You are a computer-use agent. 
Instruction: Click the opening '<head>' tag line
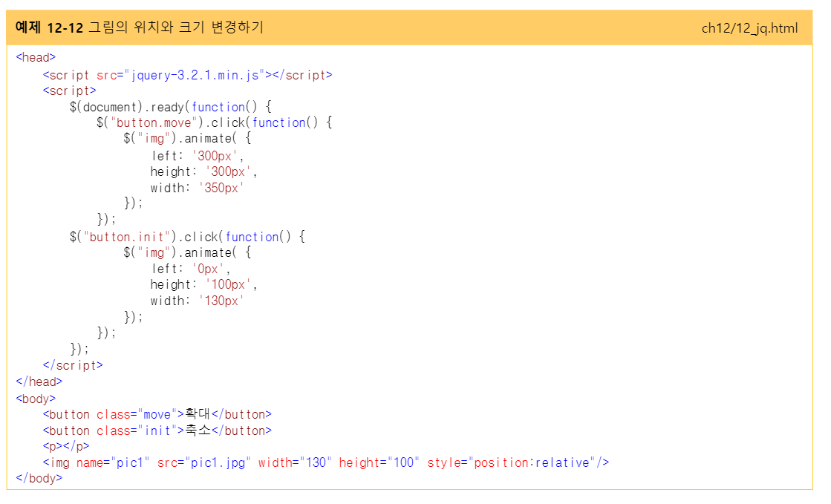pos(36,57)
